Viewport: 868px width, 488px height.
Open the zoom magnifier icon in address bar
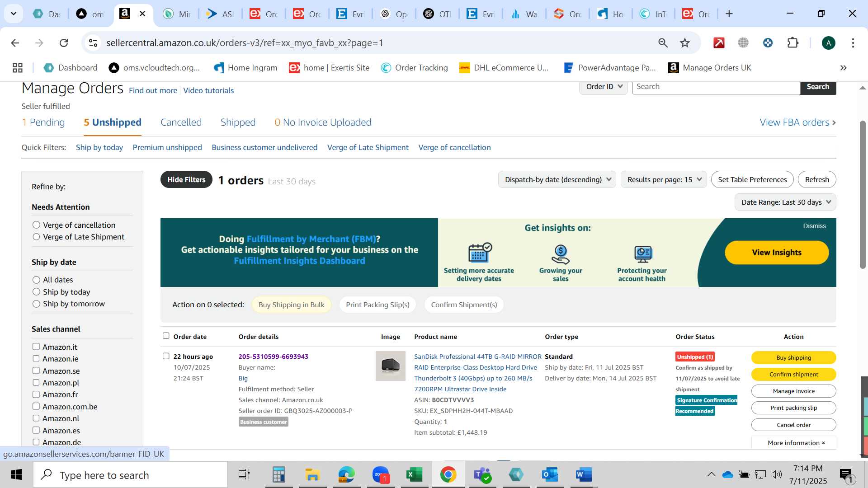663,43
